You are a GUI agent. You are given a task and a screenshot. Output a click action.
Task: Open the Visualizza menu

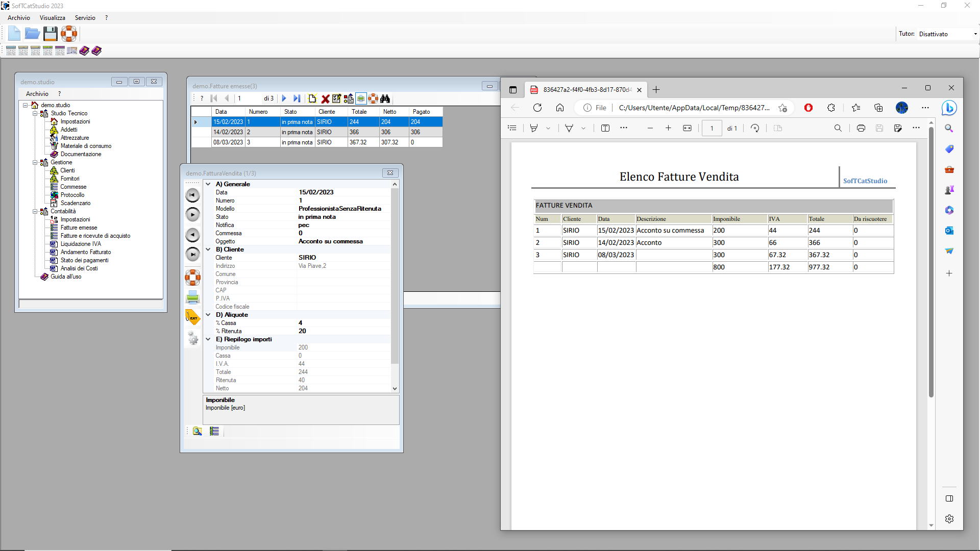coord(53,18)
